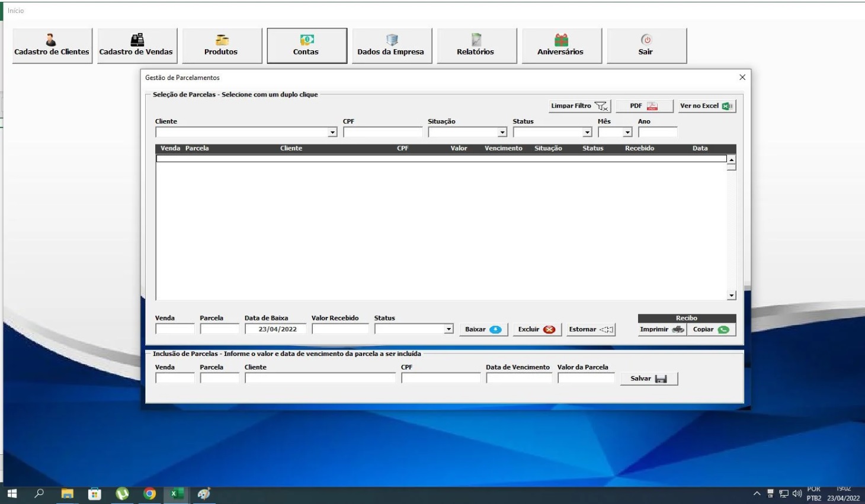
Task: Open Cadastro de Clientes module
Action: click(52, 46)
